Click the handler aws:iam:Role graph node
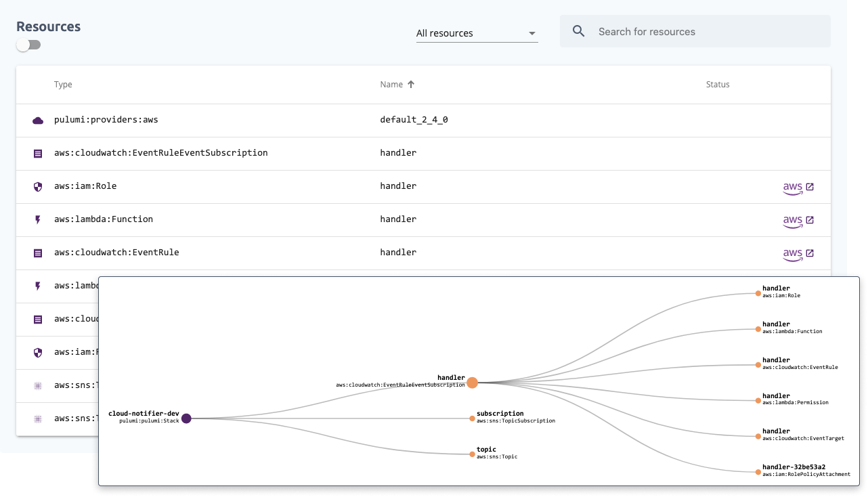This screenshot has height=497, width=868. 758,293
